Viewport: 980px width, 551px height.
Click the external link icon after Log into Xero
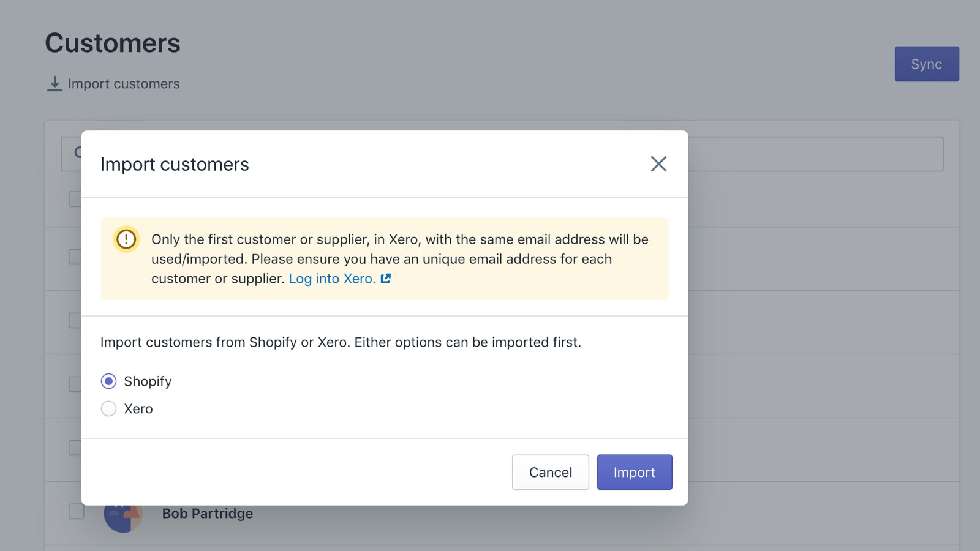point(385,279)
